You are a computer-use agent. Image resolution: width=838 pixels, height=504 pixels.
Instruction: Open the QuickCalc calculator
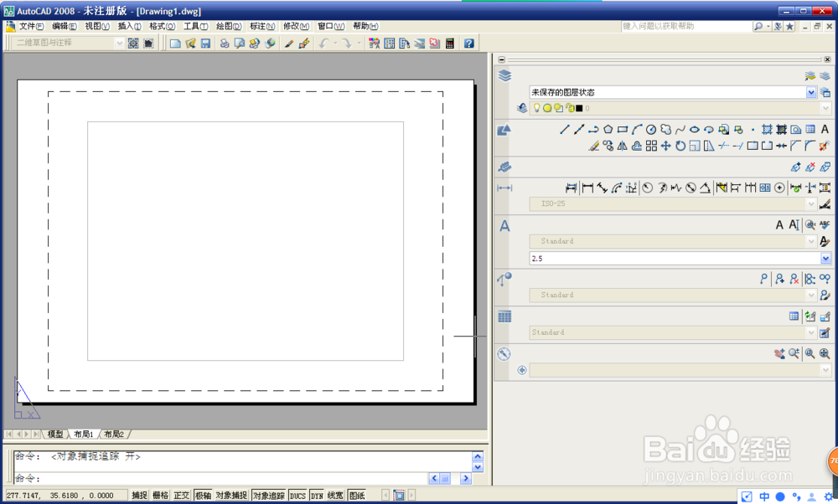[x=449, y=44]
